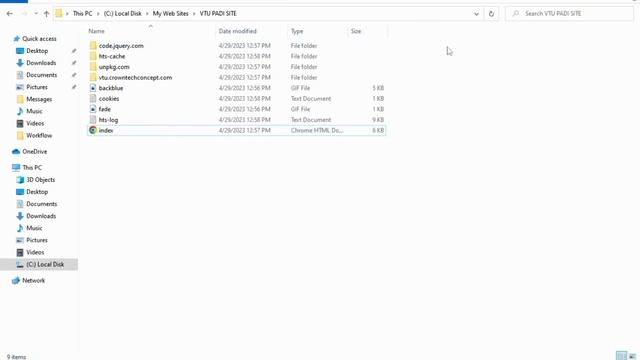Screen dimensions: 640x360
Task: Switch to Details view icon
Action: coord(621,356)
